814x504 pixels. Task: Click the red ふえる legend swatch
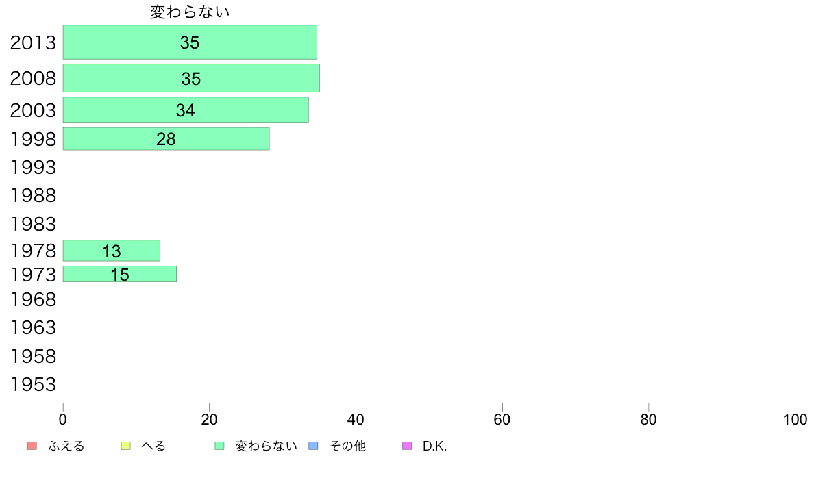[x=32, y=446]
